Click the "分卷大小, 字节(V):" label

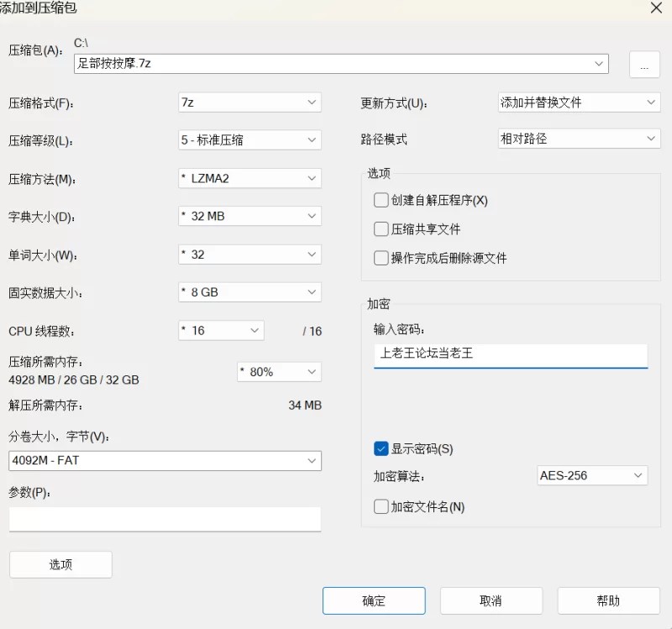point(59,437)
